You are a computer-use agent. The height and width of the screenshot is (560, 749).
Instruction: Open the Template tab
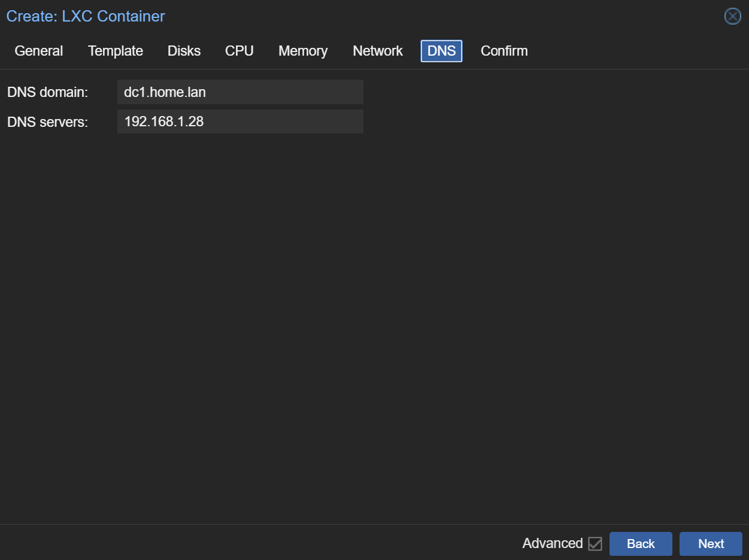click(116, 51)
